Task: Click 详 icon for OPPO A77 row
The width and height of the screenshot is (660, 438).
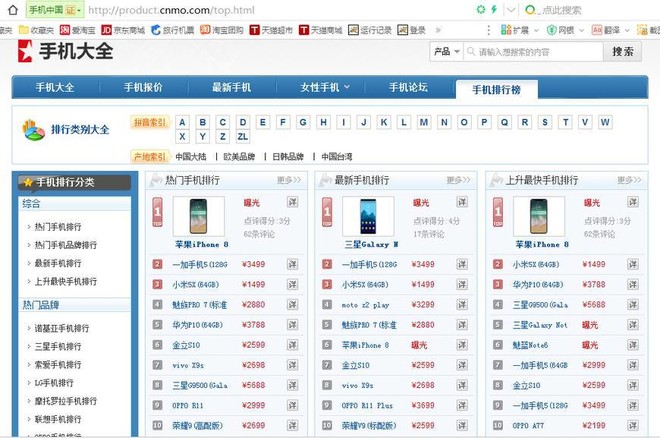Action: 633,425
